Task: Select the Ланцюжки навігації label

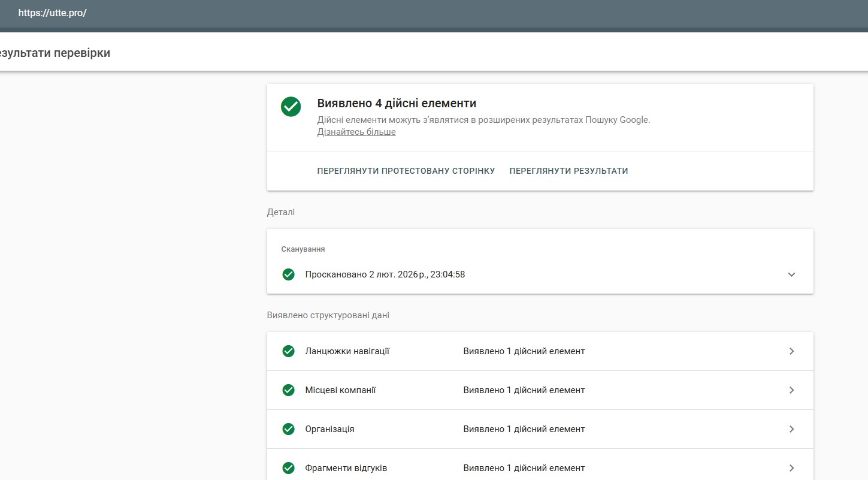Action: [347, 351]
